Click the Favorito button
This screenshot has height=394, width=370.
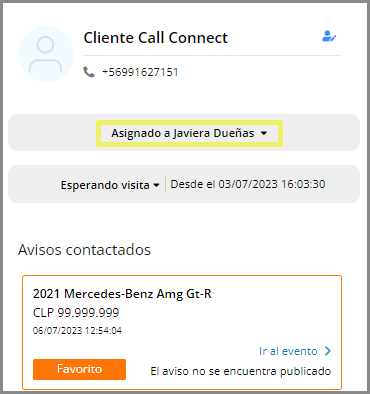[x=79, y=369]
